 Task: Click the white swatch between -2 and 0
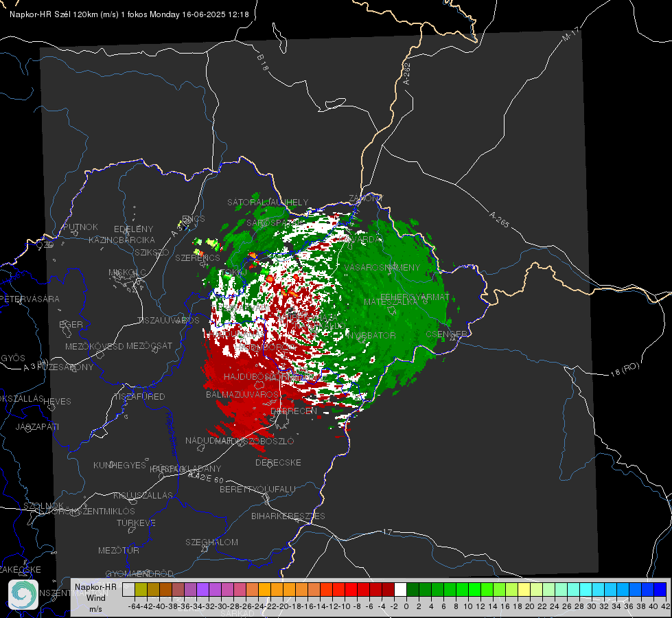(x=400, y=589)
